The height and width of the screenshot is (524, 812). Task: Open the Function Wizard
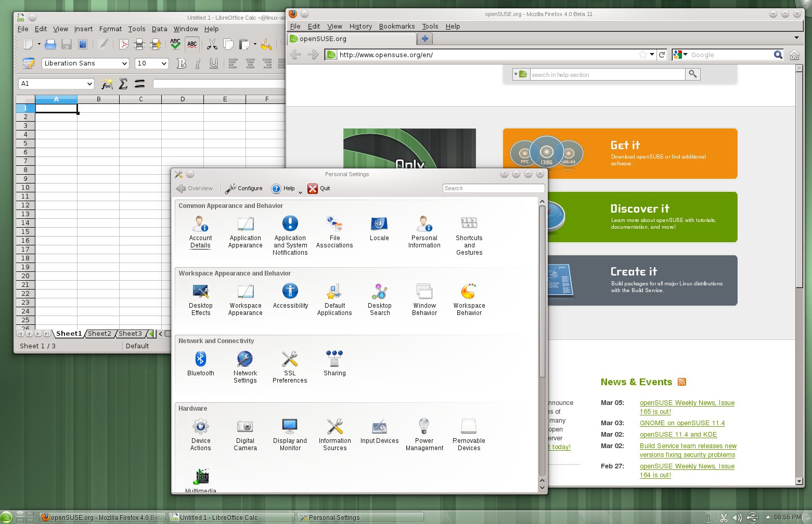(x=107, y=83)
